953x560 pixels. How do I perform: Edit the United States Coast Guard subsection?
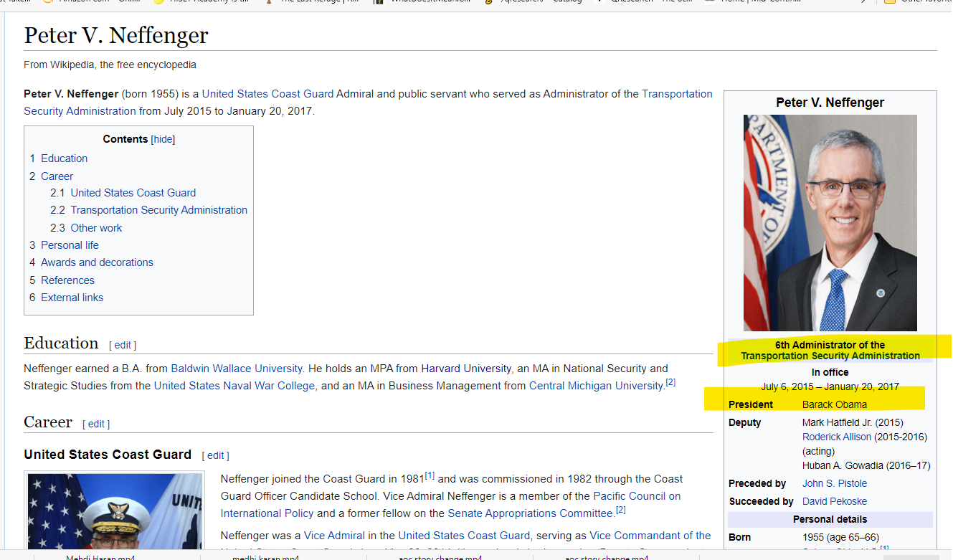(x=216, y=455)
